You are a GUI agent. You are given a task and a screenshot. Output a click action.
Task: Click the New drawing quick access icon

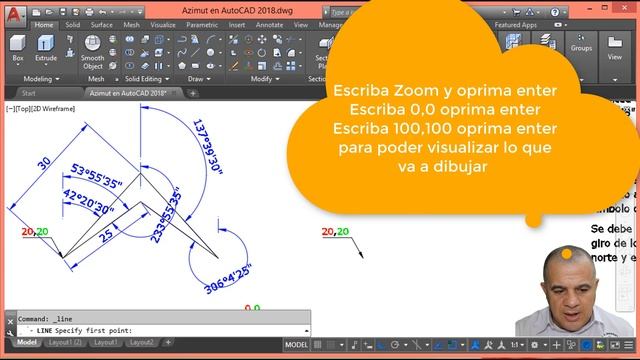(x=36, y=12)
